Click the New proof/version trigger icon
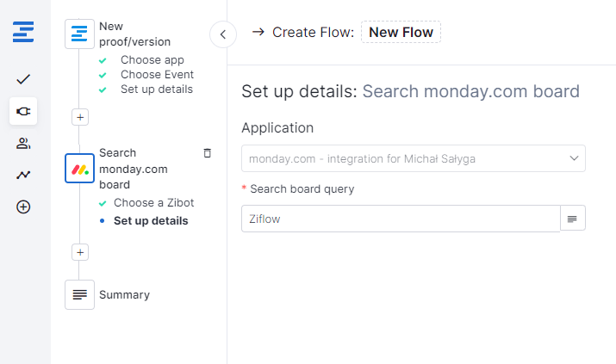 point(80,34)
